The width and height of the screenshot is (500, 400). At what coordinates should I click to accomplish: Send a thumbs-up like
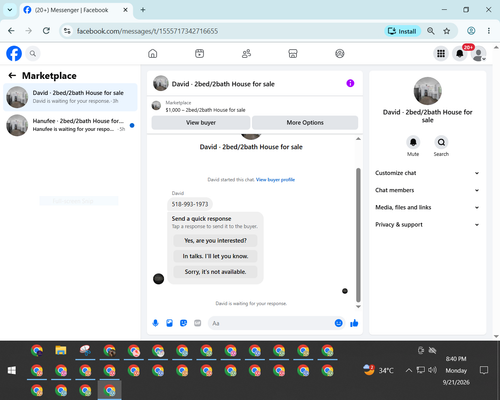354,323
